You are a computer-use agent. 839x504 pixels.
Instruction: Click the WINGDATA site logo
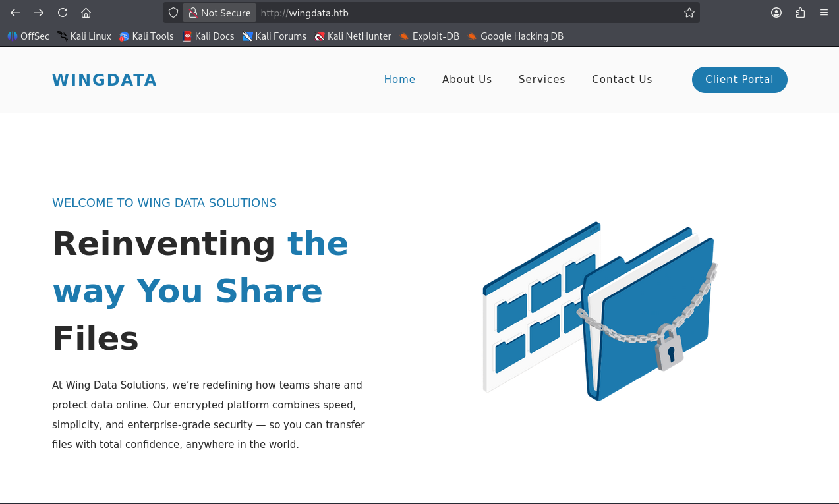pos(104,80)
